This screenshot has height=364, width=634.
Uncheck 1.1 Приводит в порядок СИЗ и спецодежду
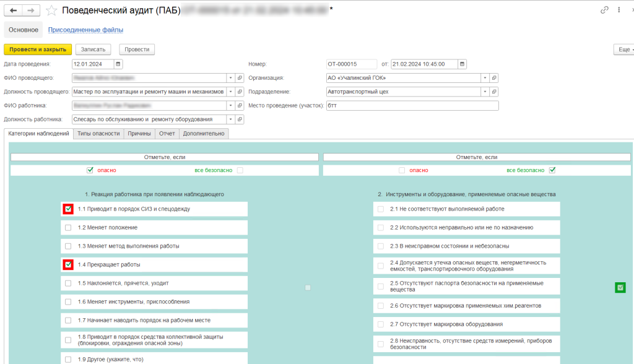(x=68, y=209)
